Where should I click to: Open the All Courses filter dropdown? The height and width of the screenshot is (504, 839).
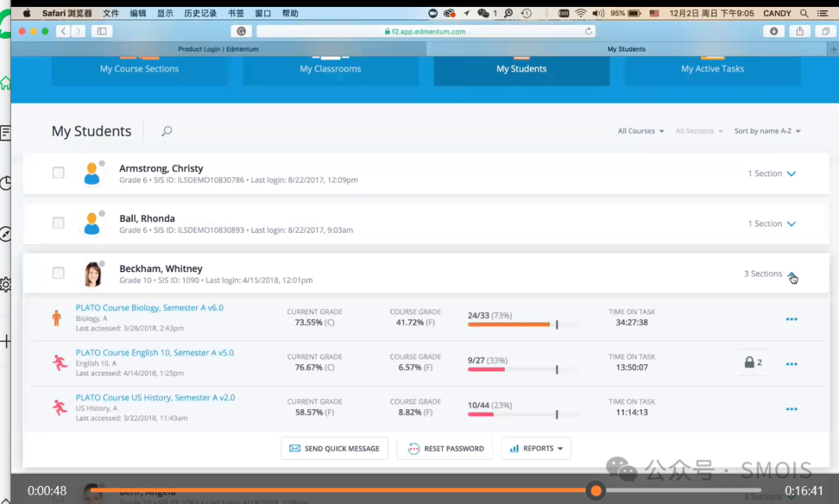click(x=641, y=131)
